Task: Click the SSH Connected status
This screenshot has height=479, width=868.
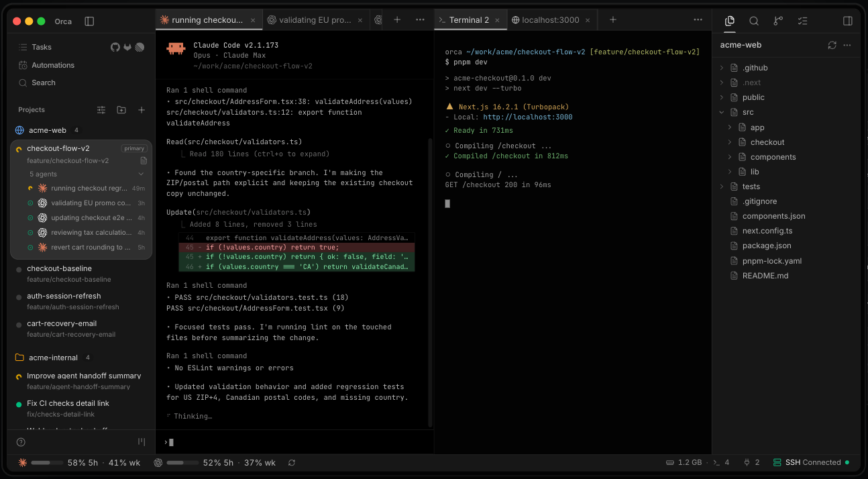Action: click(811, 462)
